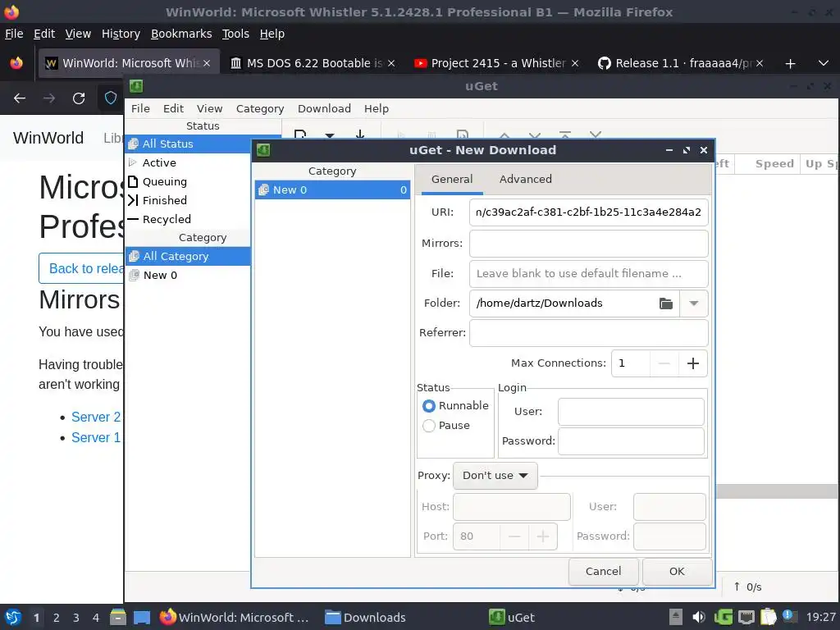Click Firefox forward arrow button
This screenshot has height=630, width=840.
pos(49,98)
